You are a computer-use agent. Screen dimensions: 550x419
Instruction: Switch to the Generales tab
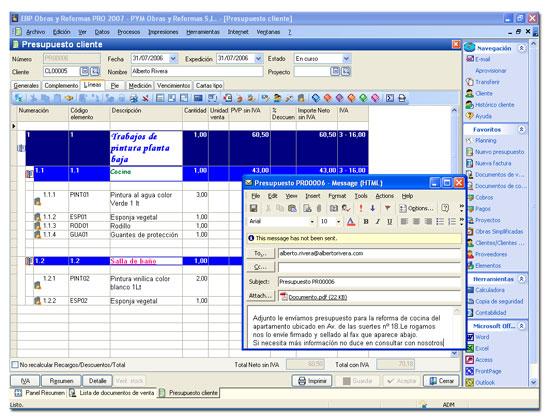26,86
